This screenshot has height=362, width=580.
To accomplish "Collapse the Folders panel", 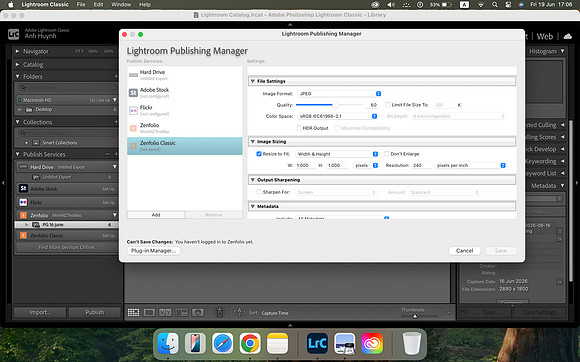I will (17, 77).
